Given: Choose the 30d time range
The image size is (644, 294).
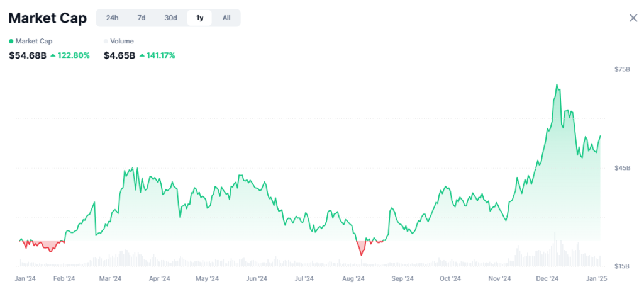Looking at the screenshot, I should (170, 18).
